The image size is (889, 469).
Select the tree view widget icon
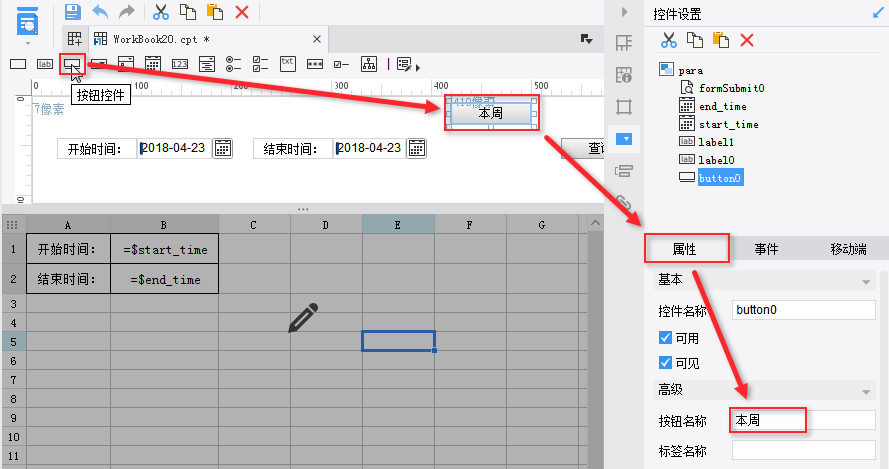(x=369, y=64)
